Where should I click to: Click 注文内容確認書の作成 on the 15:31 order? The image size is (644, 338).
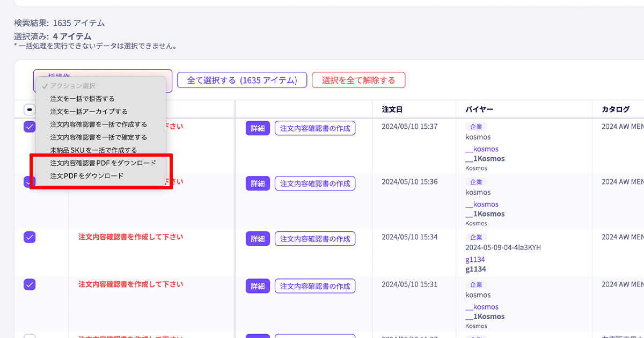tap(315, 286)
